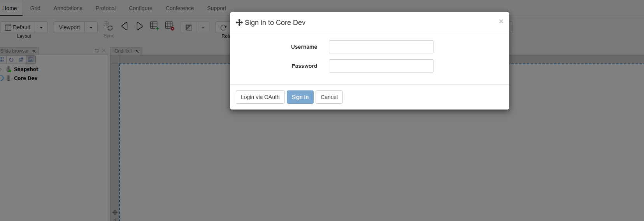Click the next (right triangle) arrow icon
This screenshot has width=644, height=221.
(139, 26)
